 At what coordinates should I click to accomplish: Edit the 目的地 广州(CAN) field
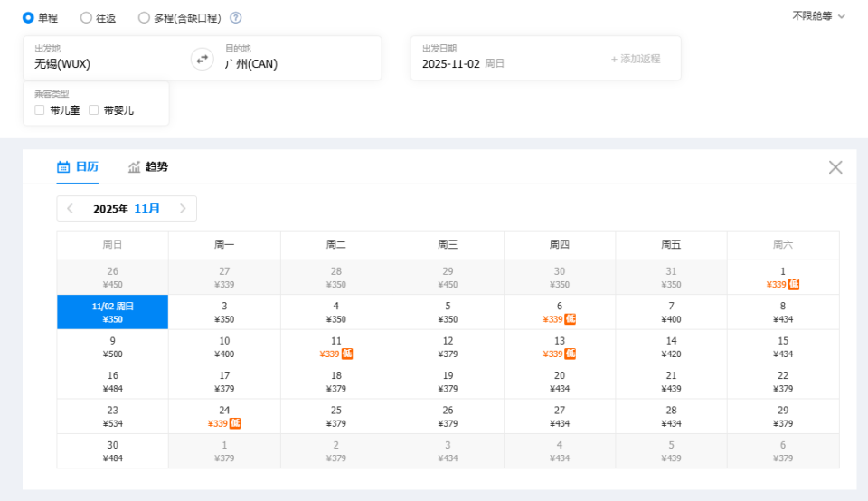[x=289, y=63]
